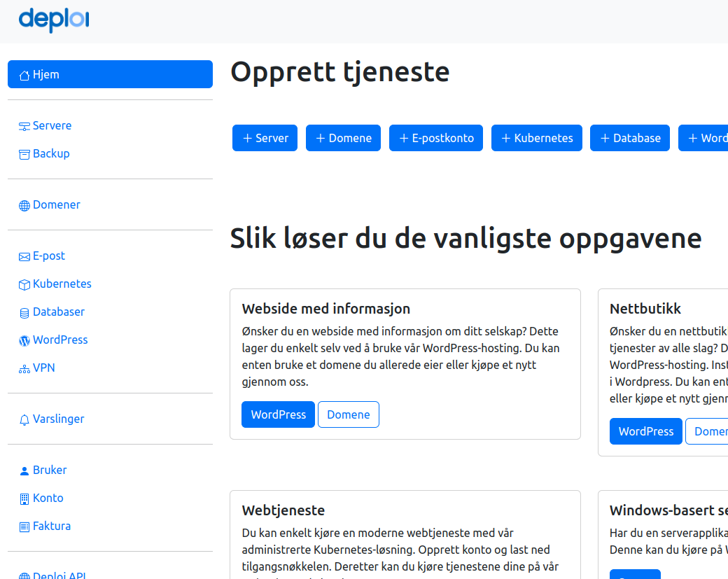
Task: Select the VPN network icon
Action: pyautogui.click(x=23, y=368)
